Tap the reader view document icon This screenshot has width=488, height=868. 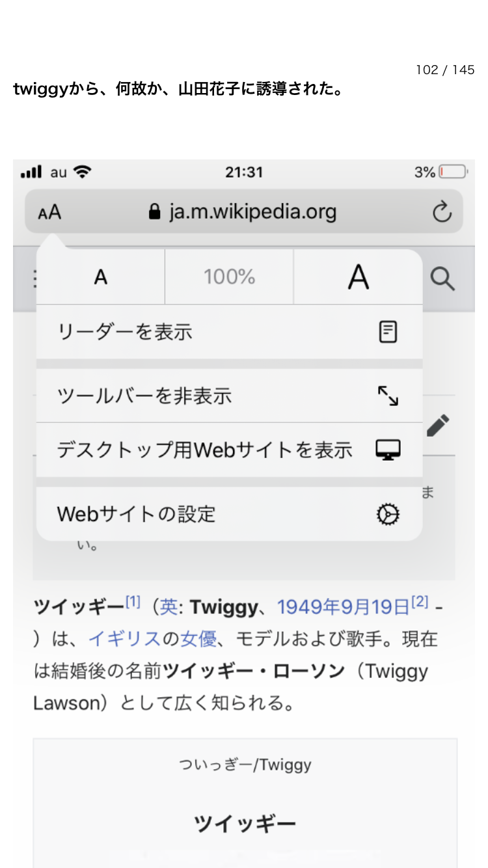388,332
